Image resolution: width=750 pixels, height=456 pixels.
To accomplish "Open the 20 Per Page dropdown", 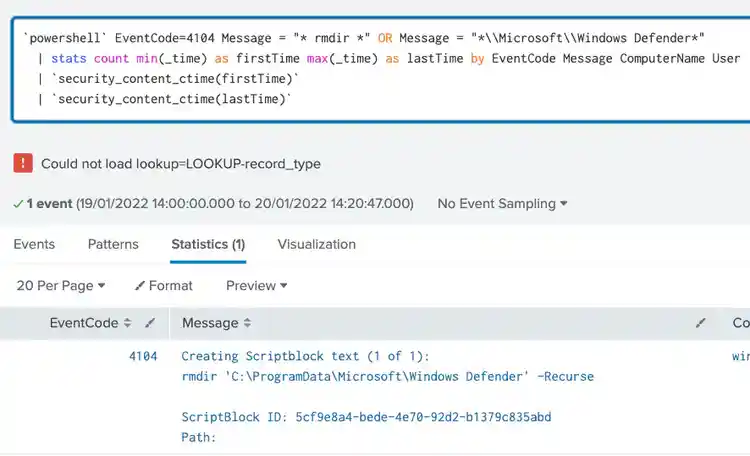I will (x=60, y=285).
